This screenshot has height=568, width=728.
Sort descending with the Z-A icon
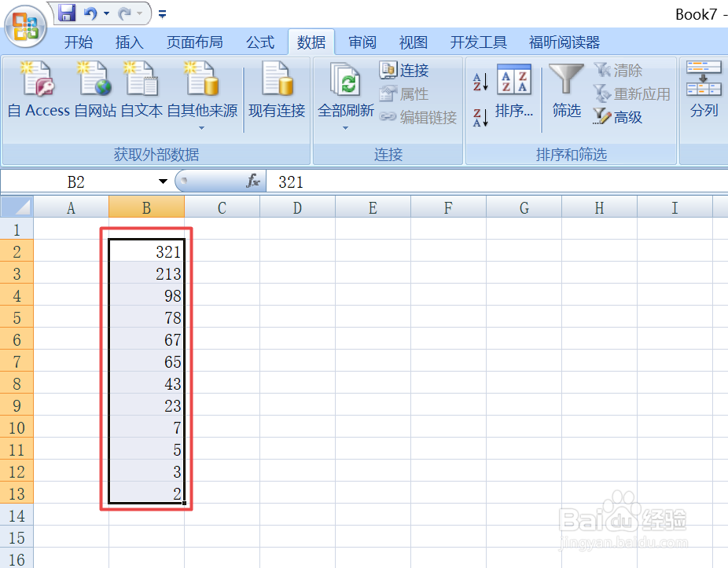tap(480, 117)
